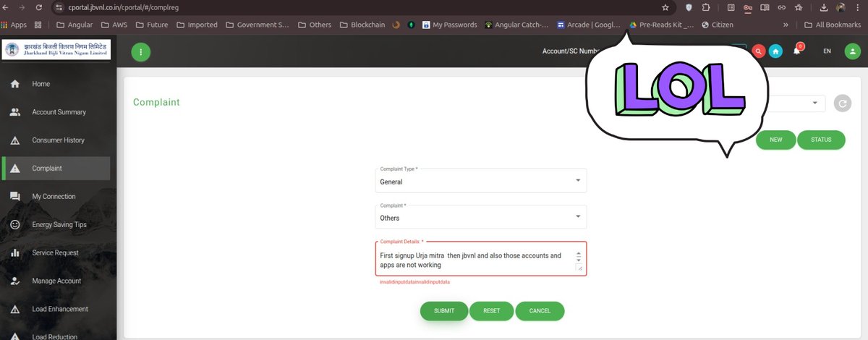868x340 pixels.
Task: Open the Apps shortcut in bookmarks bar
Action: pyautogui.click(x=14, y=25)
